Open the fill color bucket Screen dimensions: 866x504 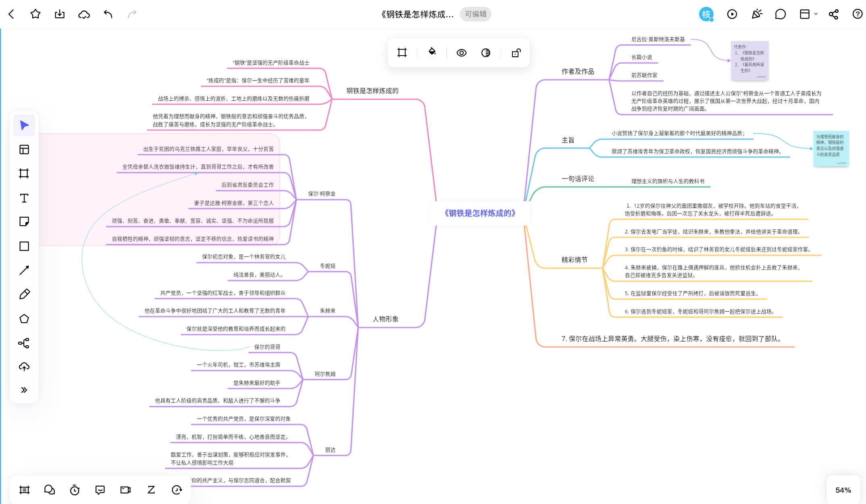click(432, 52)
